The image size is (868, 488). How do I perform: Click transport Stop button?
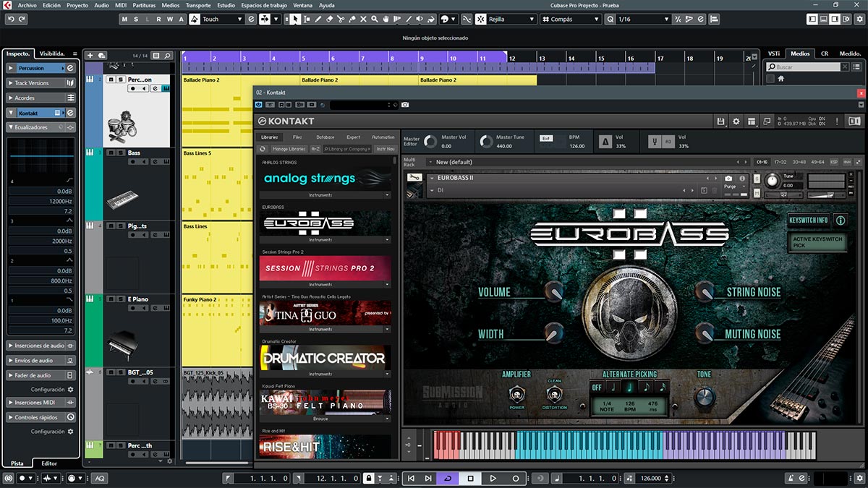point(470,478)
